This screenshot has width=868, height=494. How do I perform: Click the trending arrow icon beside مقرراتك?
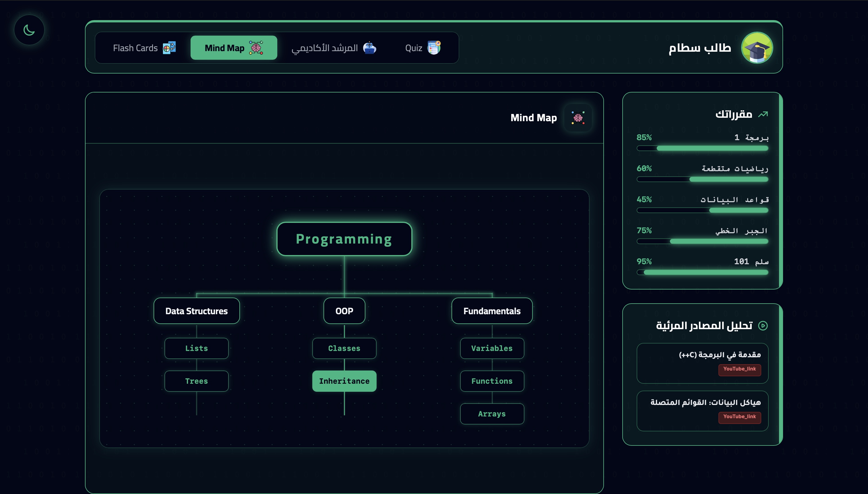763,114
